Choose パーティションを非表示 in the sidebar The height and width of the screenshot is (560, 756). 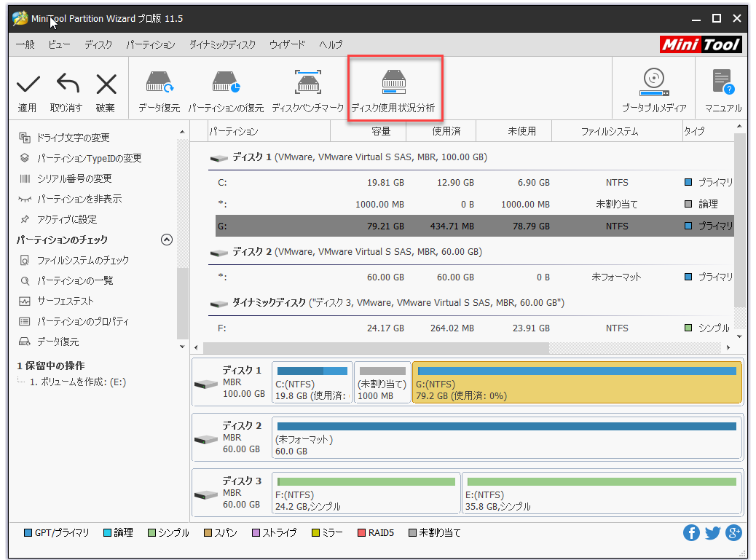[x=79, y=199]
